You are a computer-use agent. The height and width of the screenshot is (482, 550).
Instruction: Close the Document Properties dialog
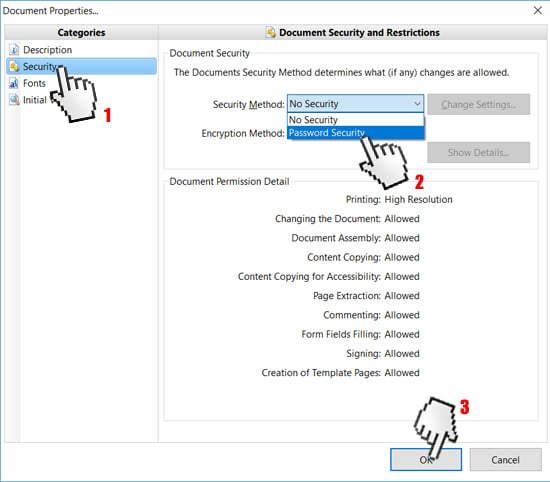pos(537,11)
